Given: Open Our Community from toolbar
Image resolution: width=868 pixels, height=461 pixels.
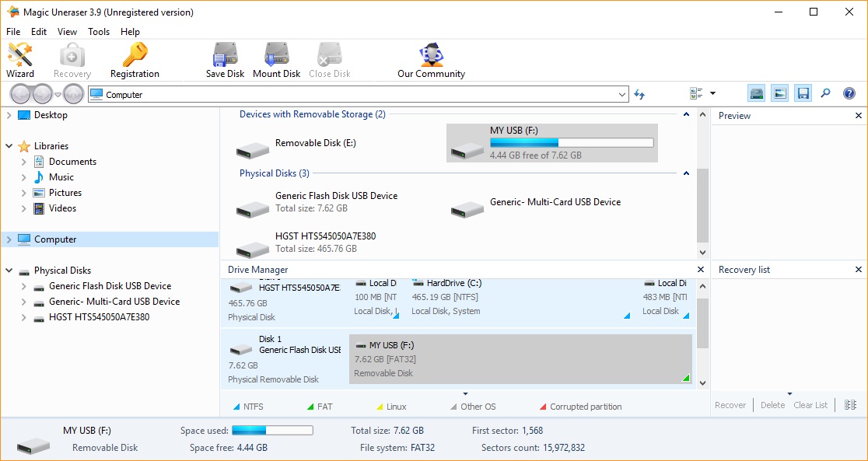Looking at the screenshot, I should click(431, 61).
